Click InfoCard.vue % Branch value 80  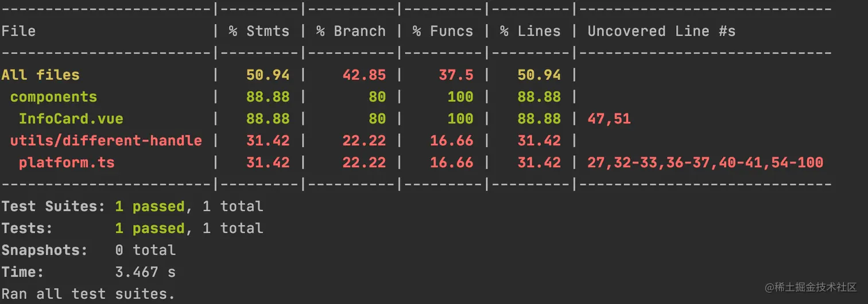[377, 119]
